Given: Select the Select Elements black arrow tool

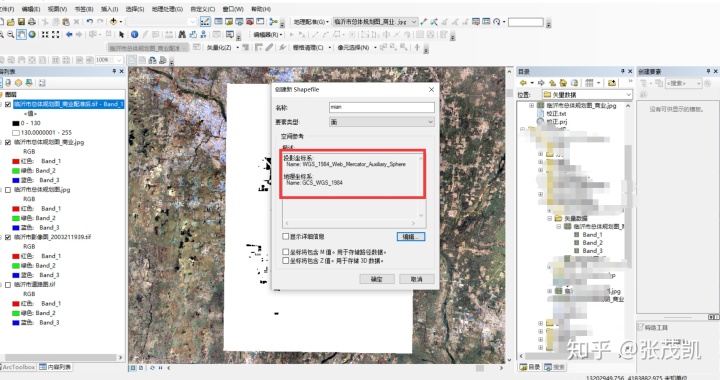Looking at the screenshot, I should 121,34.
